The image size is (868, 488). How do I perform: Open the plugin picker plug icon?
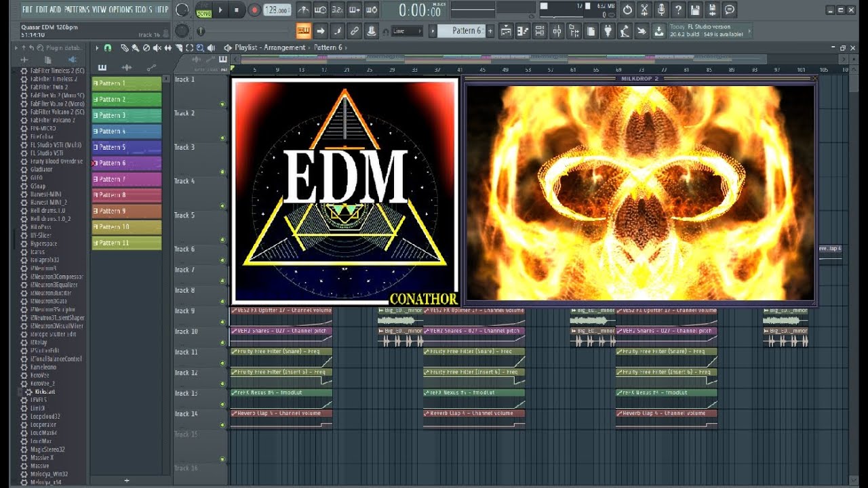(x=608, y=30)
